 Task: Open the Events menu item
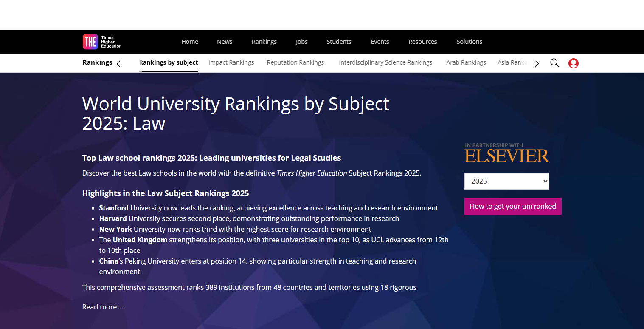point(380,42)
